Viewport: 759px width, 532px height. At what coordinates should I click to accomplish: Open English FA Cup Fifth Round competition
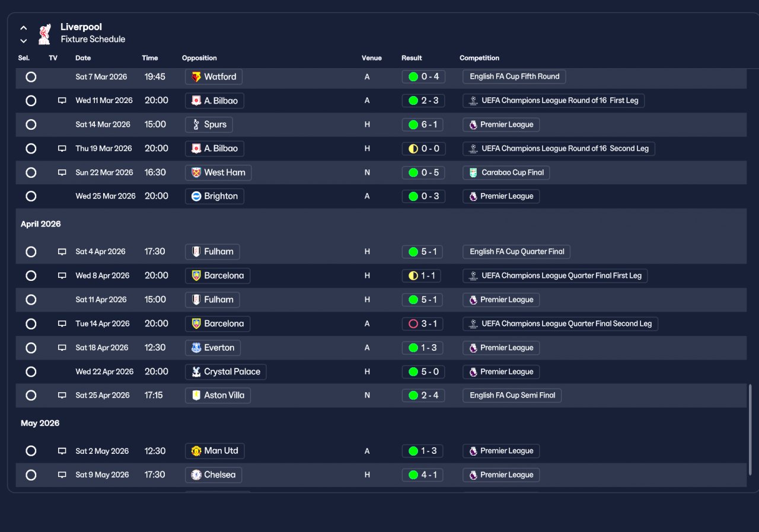515,77
